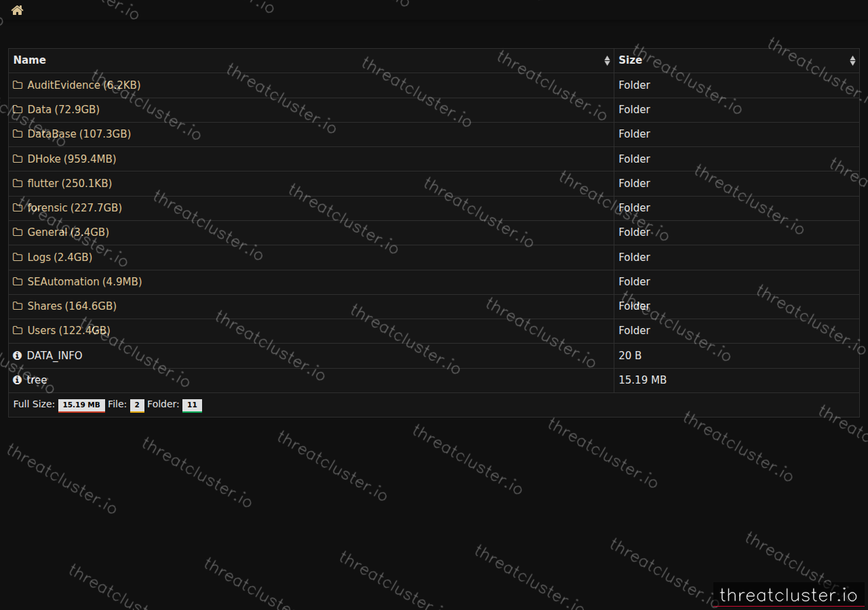Click the DataBase folder icon
868x610 pixels.
tap(18, 134)
